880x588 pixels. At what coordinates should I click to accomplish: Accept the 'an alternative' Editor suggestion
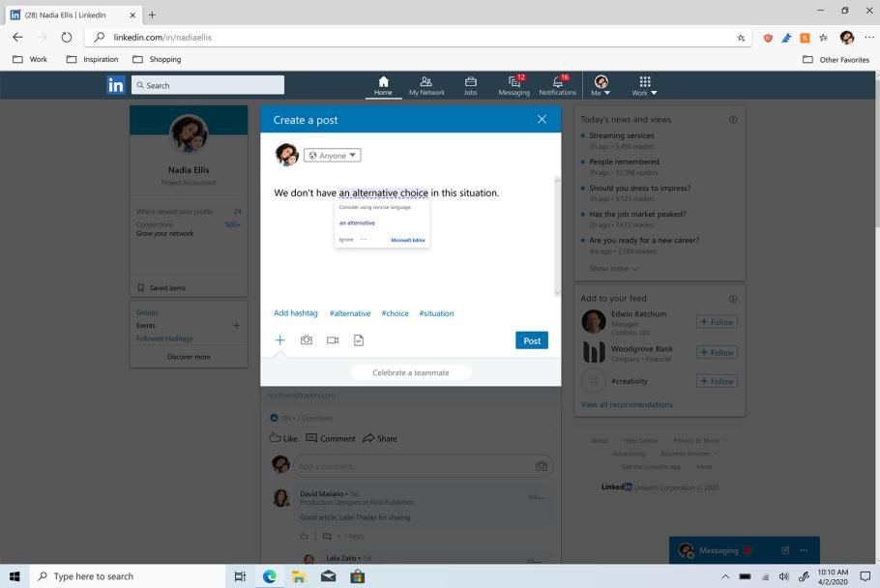pyautogui.click(x=359, y=223)
